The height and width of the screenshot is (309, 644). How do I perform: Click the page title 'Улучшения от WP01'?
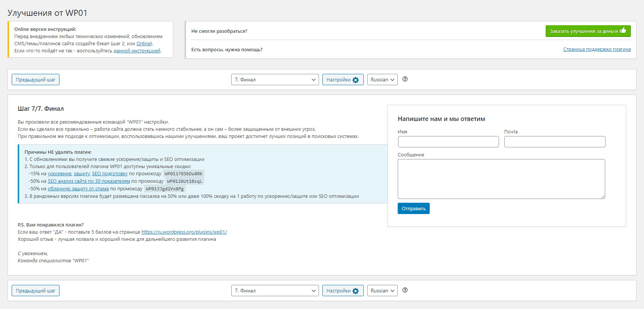47,13
